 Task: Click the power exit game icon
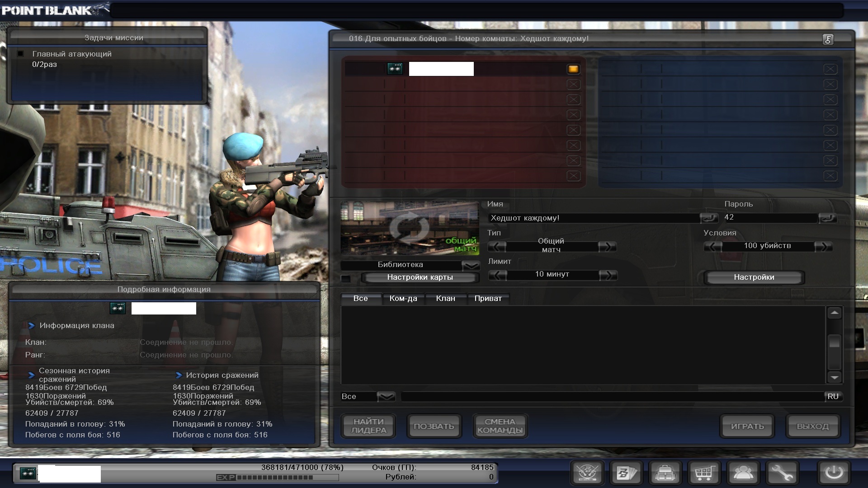pyautogui.click(x=834, y=473)
